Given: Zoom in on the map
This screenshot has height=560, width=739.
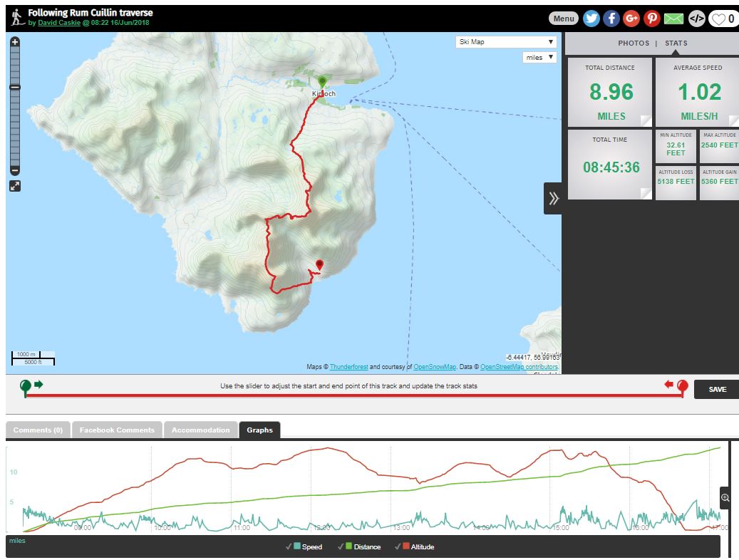Looking at the screenshot, I should (15, 42).
